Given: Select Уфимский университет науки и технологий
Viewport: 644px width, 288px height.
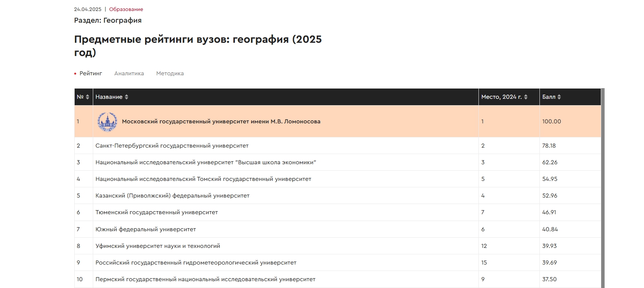Looking at the screenshot, I should [158, 246].
